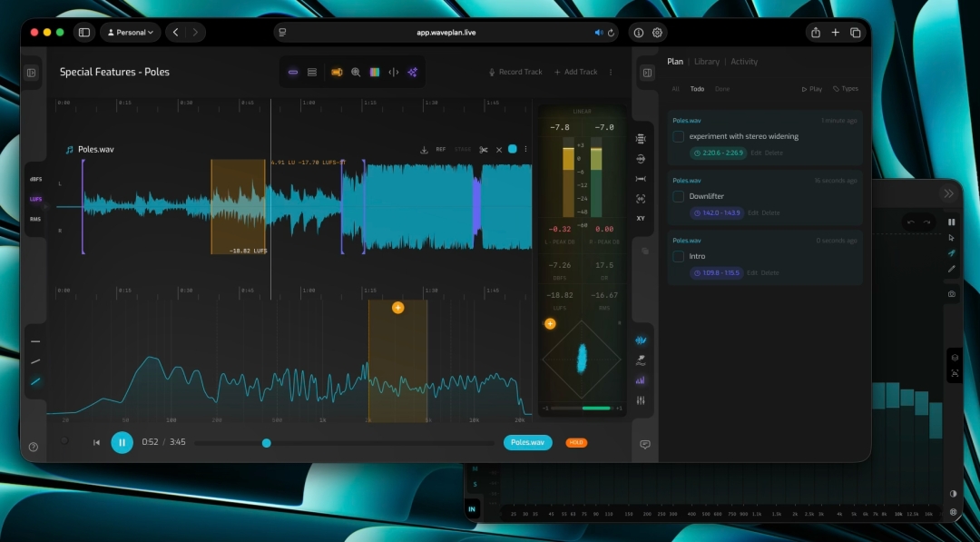Click the orange plus marker on spectrum region
This screenshot has height=542, width=980.
pyautogui.click(x=398, y=308)
